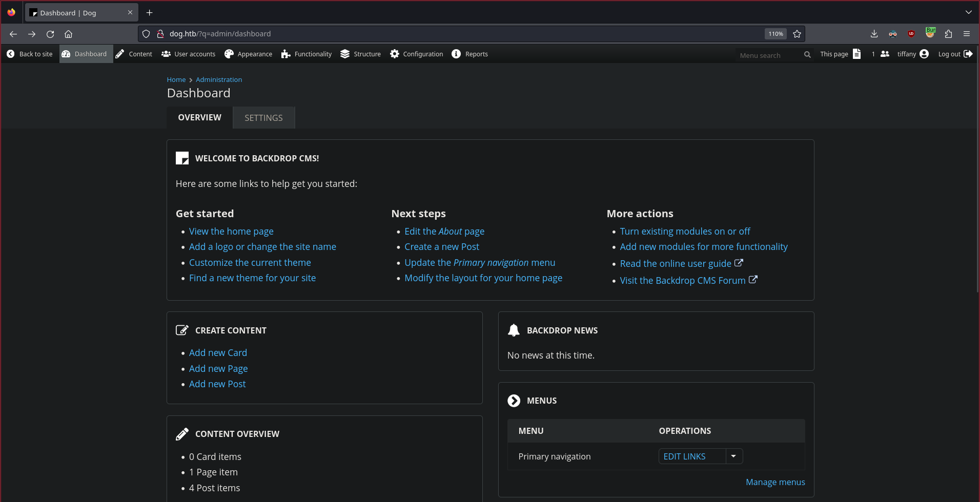Click Add new Page link

(x=218, y=369)
